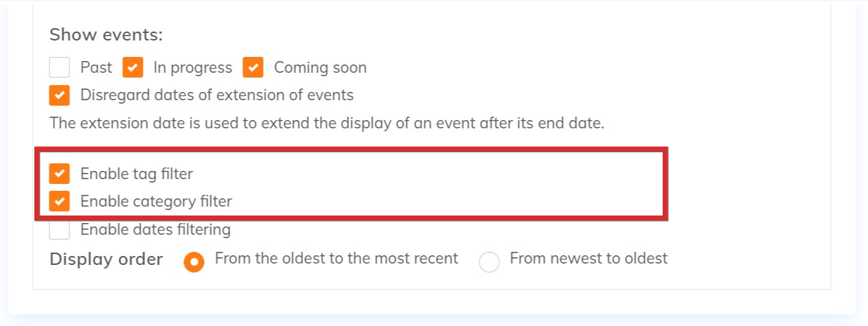Screen dimensions: 868x326
Task: Click the "Show events:" heading
Action: click(106, 34)
